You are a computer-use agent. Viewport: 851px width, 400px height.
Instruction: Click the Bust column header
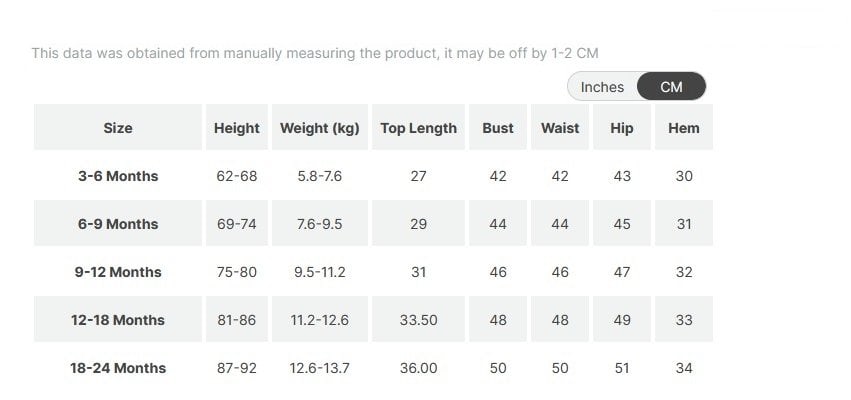498,128
